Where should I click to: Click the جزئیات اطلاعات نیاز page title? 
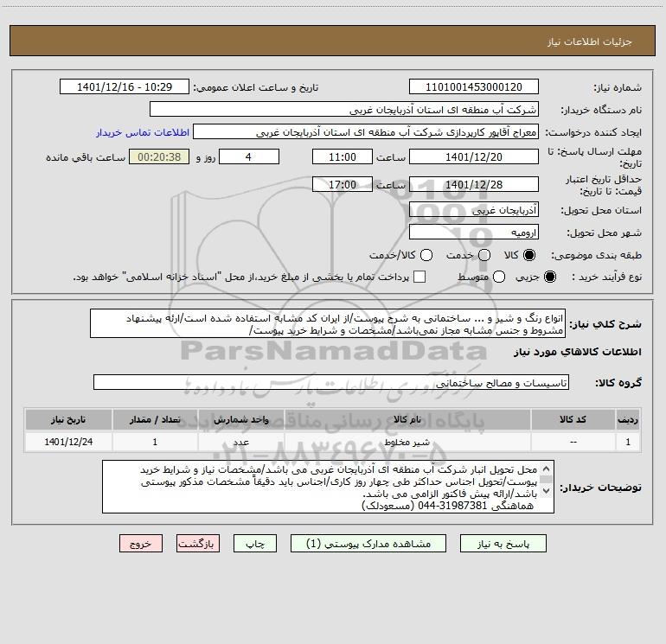click(589, 41)
